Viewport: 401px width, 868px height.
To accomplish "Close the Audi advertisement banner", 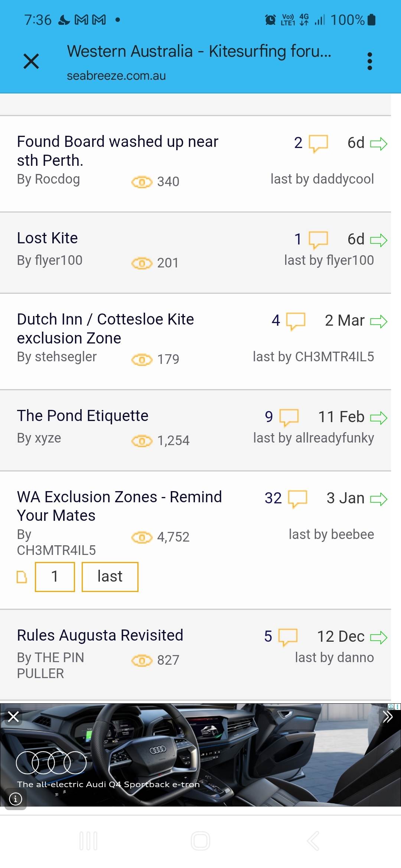I will (13, 717).
